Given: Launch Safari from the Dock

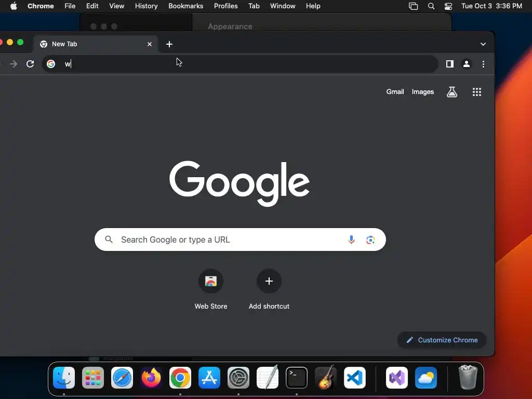Looking at the screenshot, I should (122, 378).
